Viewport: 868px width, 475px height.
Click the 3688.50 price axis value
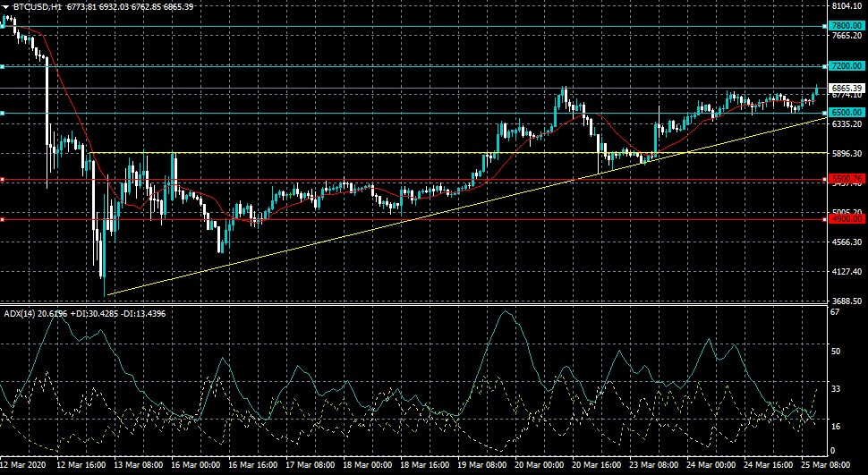[x=847, y=301]
